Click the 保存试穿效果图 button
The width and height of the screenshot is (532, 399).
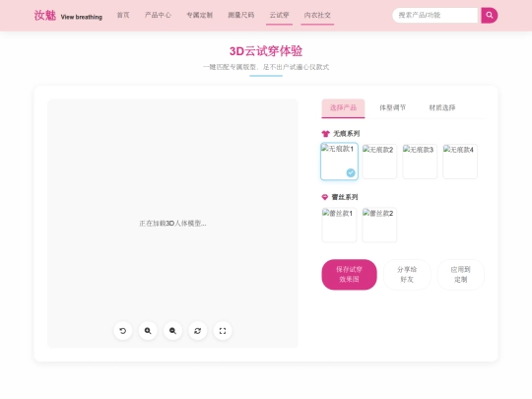click(x=349, y=275)
